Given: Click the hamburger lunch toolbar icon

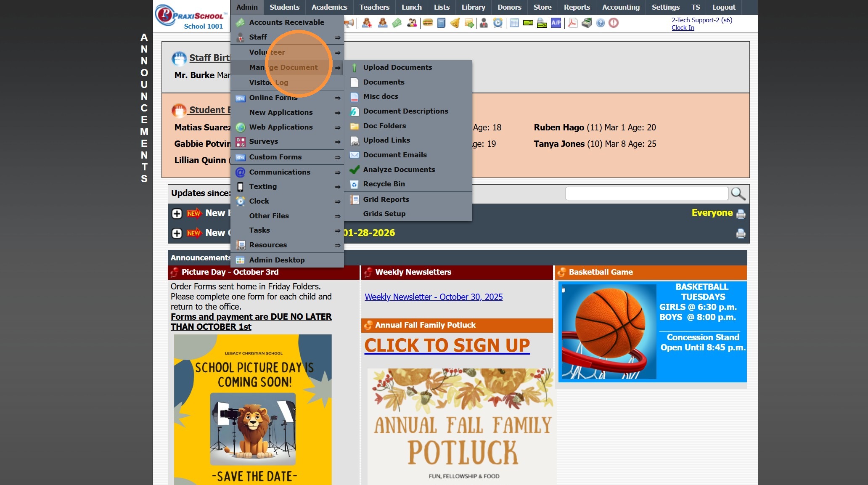Looking at the screenshot, I should [x=427, y=23].
